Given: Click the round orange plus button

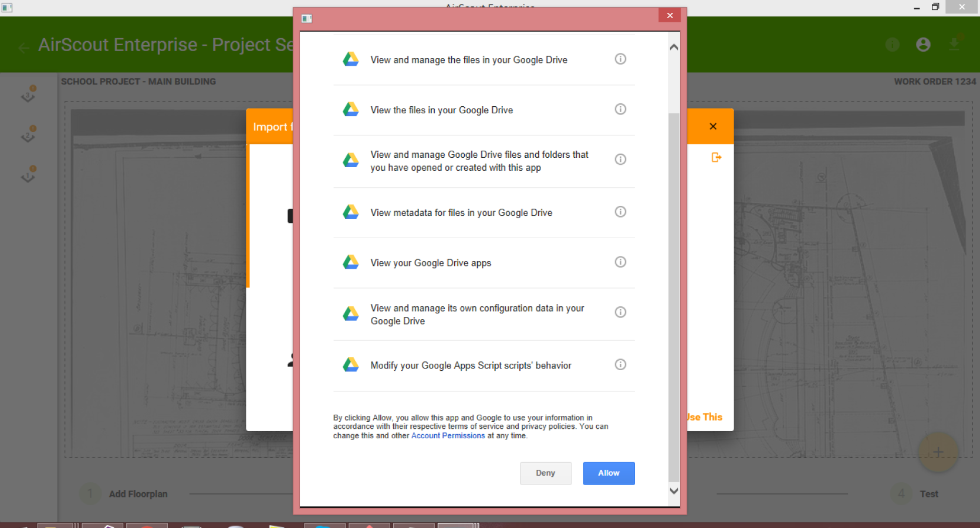Looking at the screenshot, I should [x=938, y=452].
